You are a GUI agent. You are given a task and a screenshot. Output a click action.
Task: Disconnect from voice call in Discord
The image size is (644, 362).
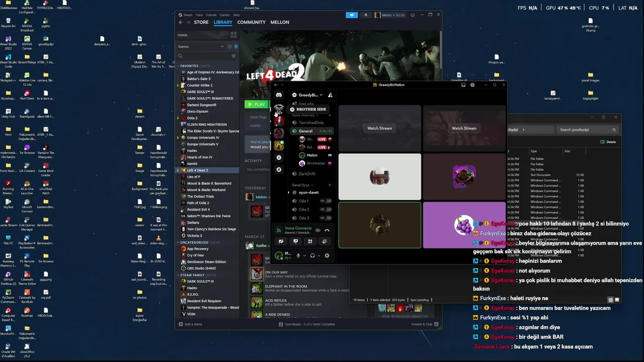327,230
